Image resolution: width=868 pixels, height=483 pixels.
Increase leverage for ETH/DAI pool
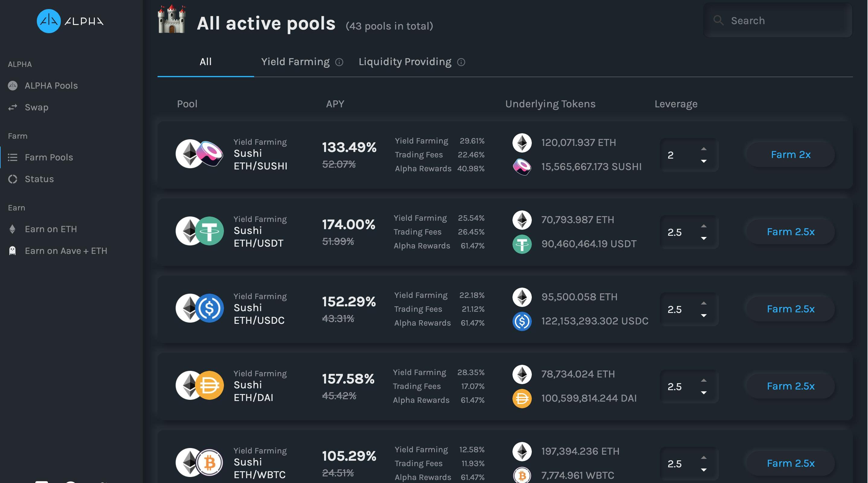704,380
